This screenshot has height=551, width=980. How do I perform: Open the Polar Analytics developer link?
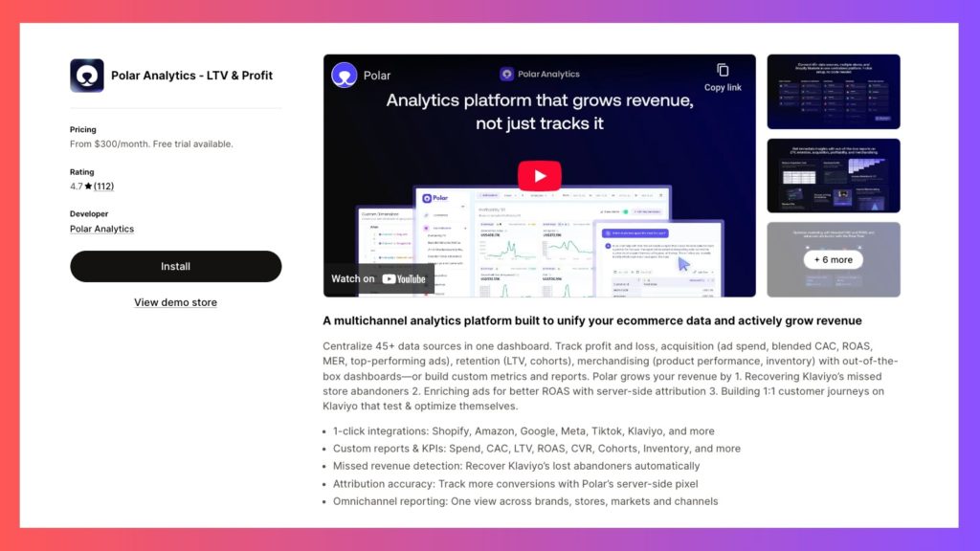tap(101, 229)
